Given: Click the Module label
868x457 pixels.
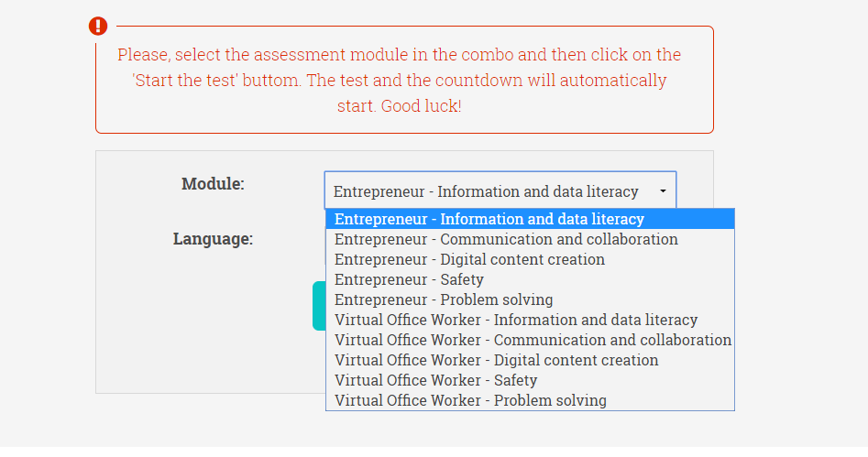Looking at the screenshot, I should 213,184.
